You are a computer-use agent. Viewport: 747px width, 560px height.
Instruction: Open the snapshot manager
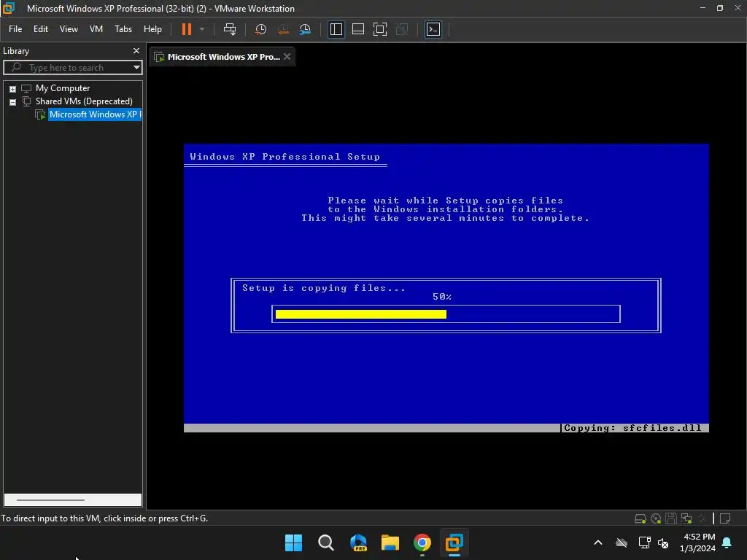point(305,29)
